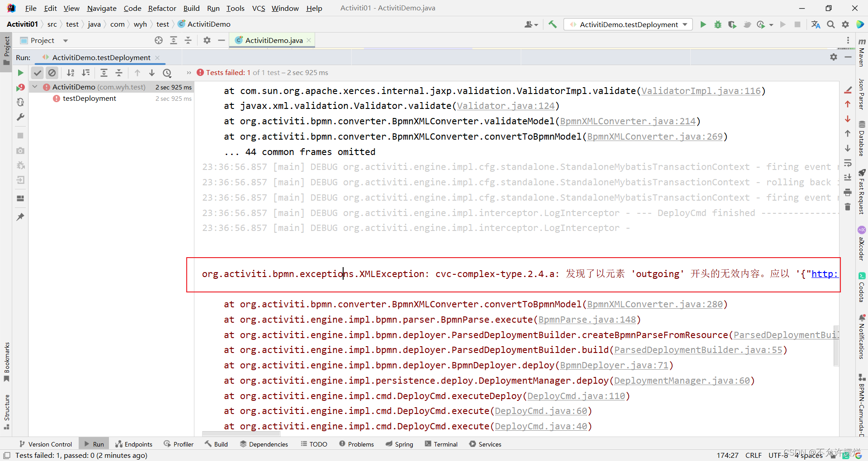This screenshot has width=868, height=461.
Task: Open the user account dropdown in toolbar
Action: (x=531, y=24)
